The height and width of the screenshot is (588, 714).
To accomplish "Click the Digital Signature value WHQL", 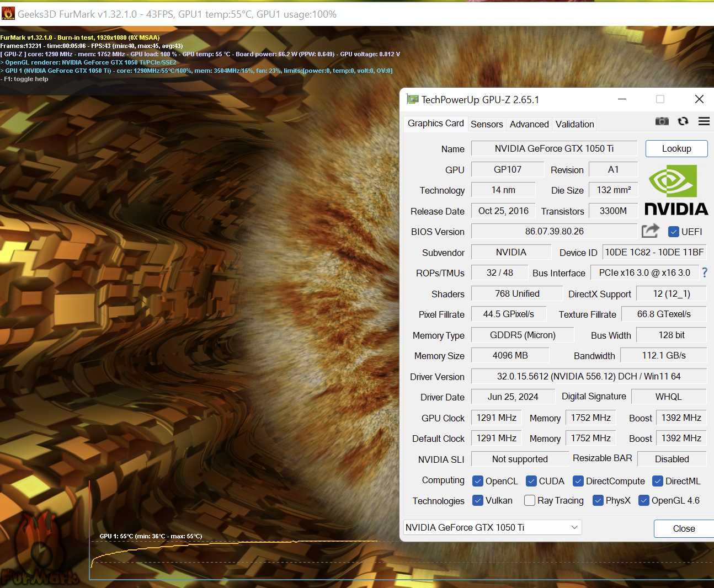I will [x=669, y=397].
